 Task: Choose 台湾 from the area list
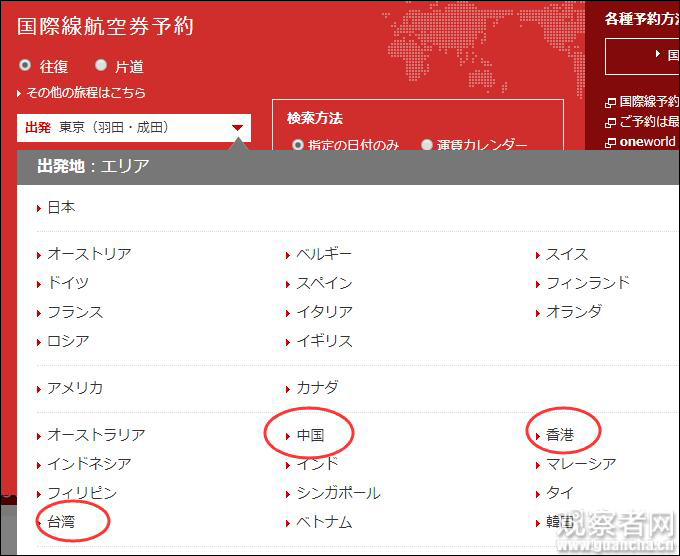click(61, 522)
